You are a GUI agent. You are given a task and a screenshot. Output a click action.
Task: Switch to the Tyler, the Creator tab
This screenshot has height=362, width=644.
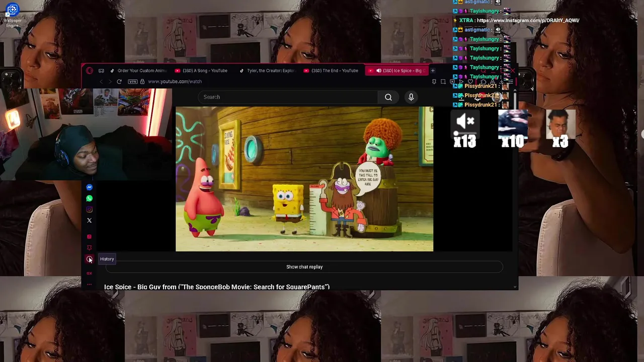[267, 70]
